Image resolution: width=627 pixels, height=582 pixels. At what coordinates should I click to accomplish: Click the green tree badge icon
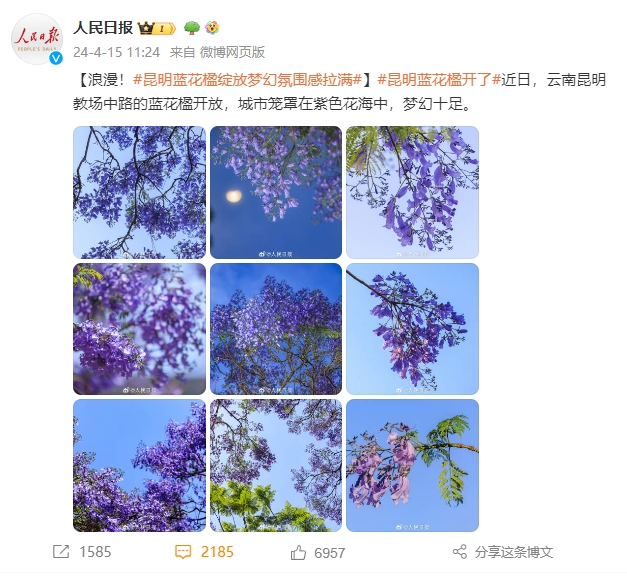click(192, 28)
